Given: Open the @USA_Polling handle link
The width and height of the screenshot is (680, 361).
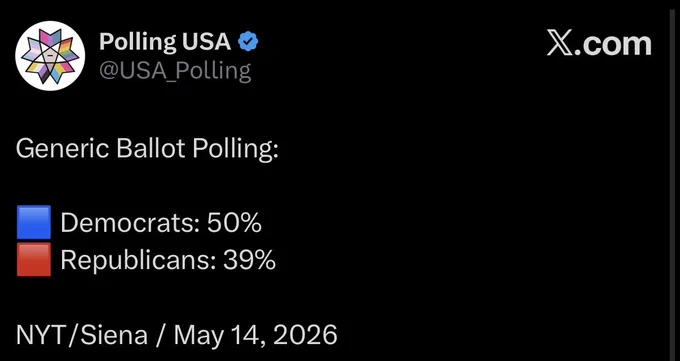Looking at the screenshot, I should click(x=175, y=70).
